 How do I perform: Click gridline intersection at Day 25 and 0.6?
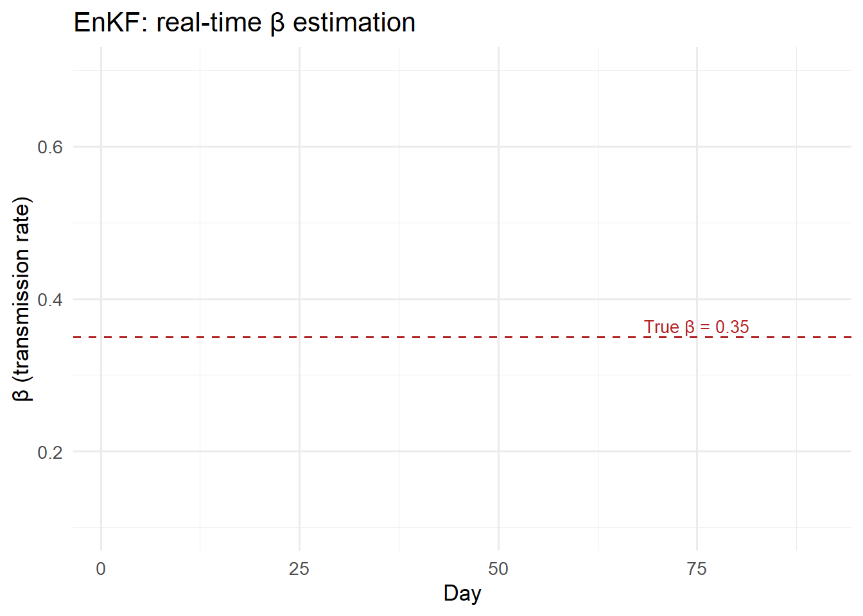tap(299, 146)
